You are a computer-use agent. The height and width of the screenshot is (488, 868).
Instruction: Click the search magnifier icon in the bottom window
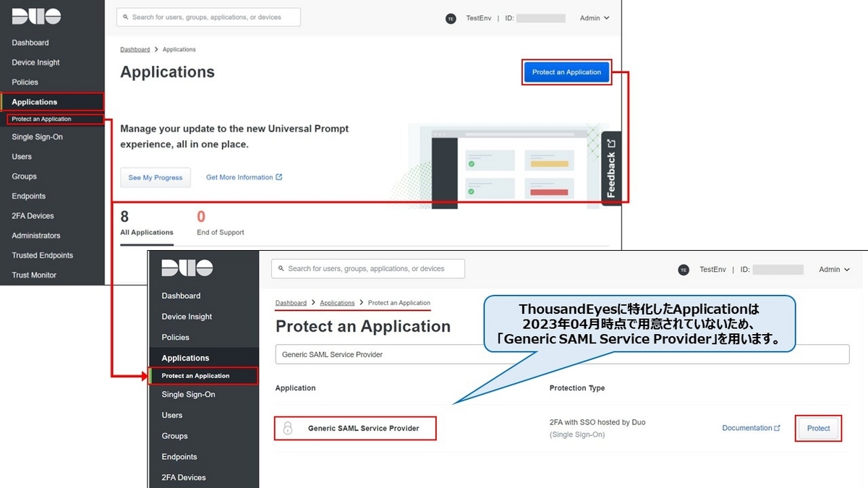(281, 269)
